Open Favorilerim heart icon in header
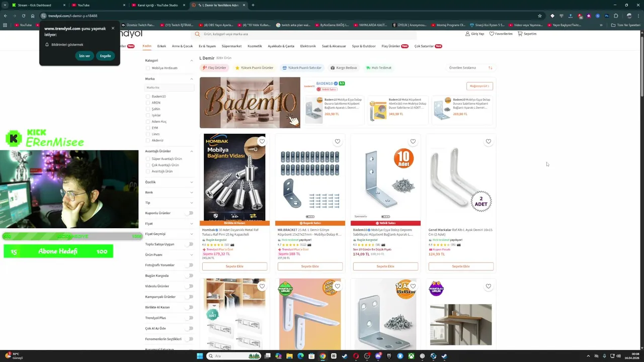 tap(492, 34)
